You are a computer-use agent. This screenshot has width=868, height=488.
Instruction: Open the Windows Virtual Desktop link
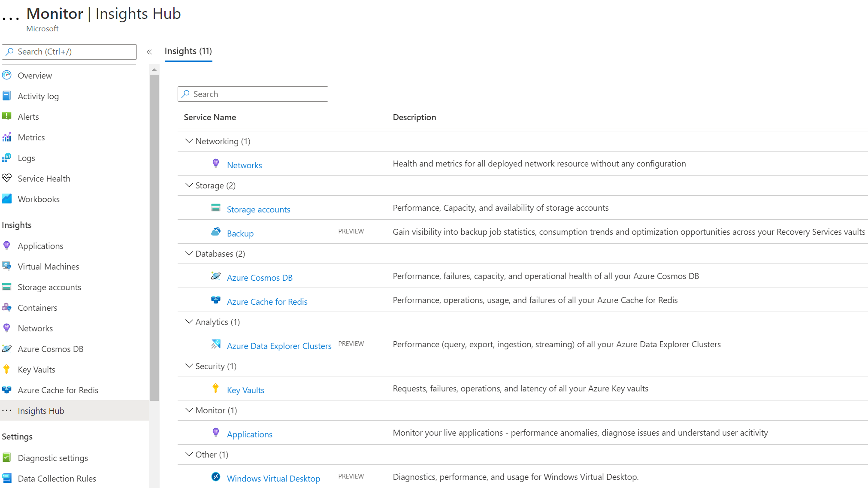coord(273,479)
